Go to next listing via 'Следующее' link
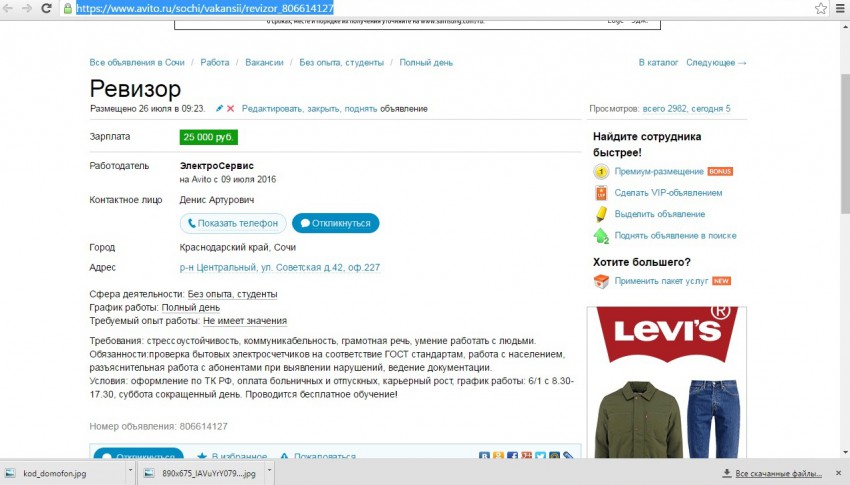This screenshot has width=850, height=485. [x=716, y=62]
